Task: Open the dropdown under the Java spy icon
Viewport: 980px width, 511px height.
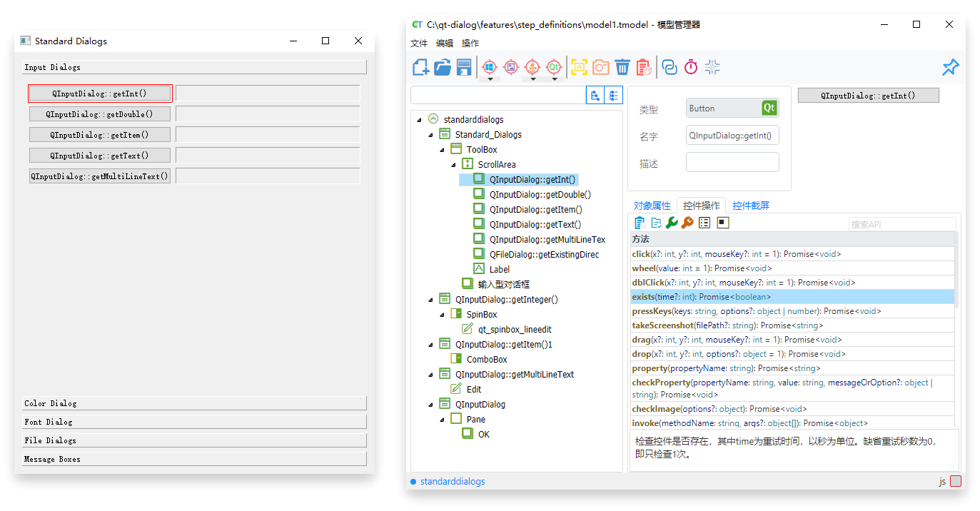Action: [532, 78]
